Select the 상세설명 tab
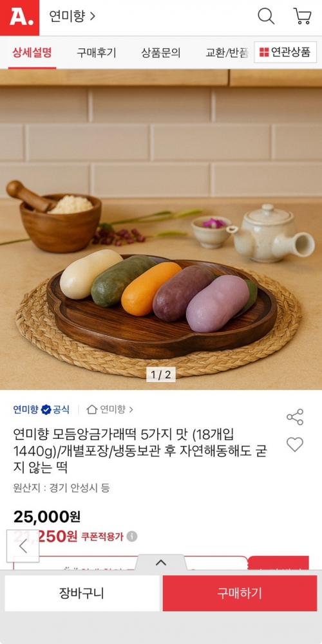Image resolution: width=322 pixels, height=644 pixels. tap(32, 53)
